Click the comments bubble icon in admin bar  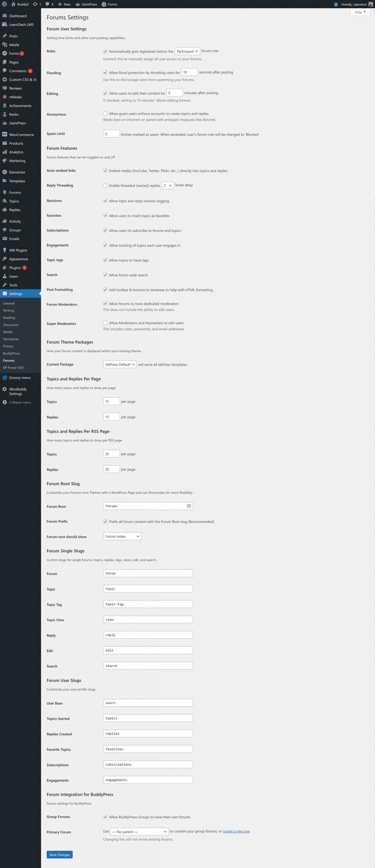tap(48, 4)
